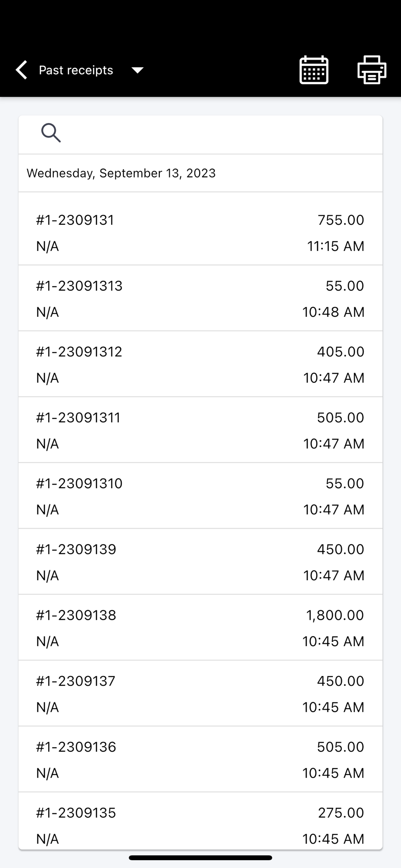Expand the Past receipts dropdown arrow
Image resolution: width=401 pixels, height=868 pixels.
pos(138,70)
